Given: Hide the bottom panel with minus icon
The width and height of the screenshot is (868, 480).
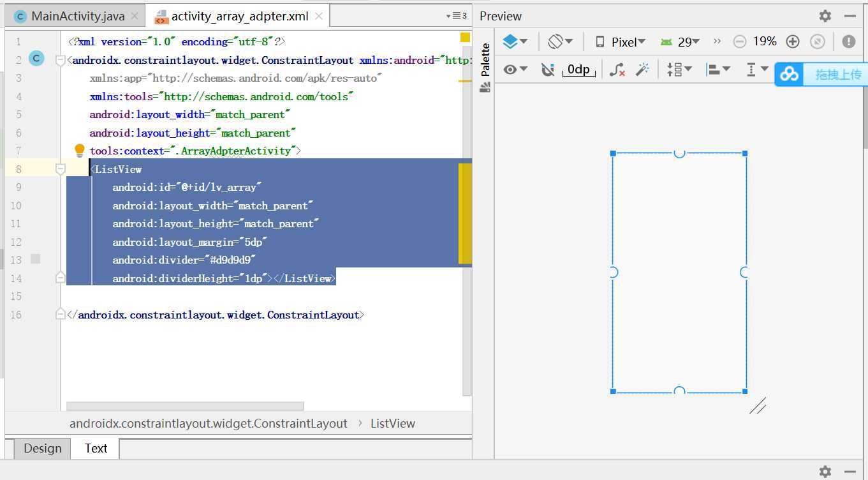Looking at the screenshot, I should click(850, 472).
